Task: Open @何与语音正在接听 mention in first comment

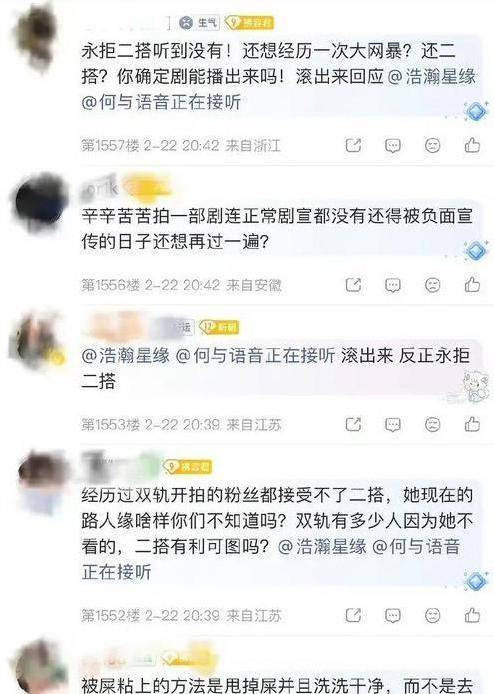Action: [x=161, y=102]
